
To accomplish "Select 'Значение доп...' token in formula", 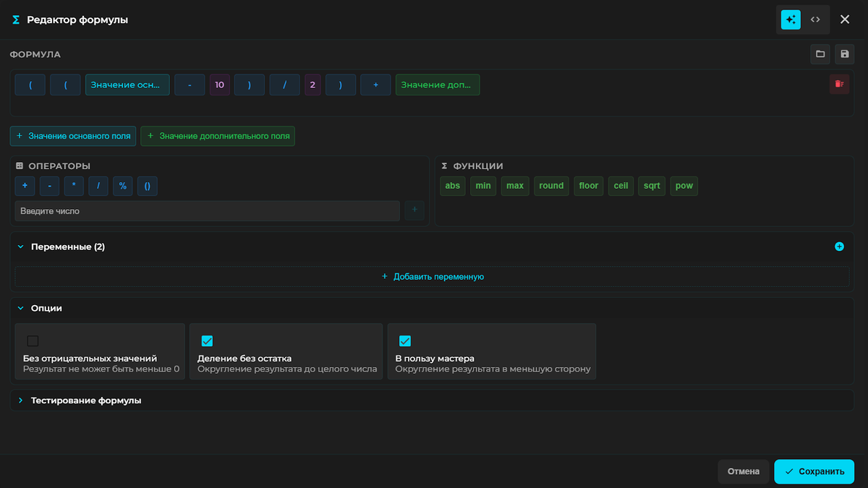I will coord(438,85).
